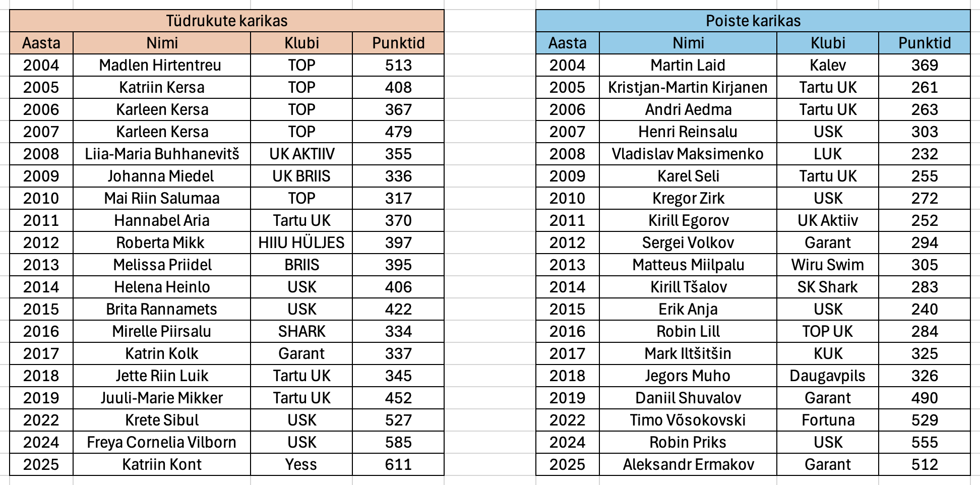The width and height of the screenshot is (980, 485).
Task: Select the 513 points cell
Action: pos(398,65)
